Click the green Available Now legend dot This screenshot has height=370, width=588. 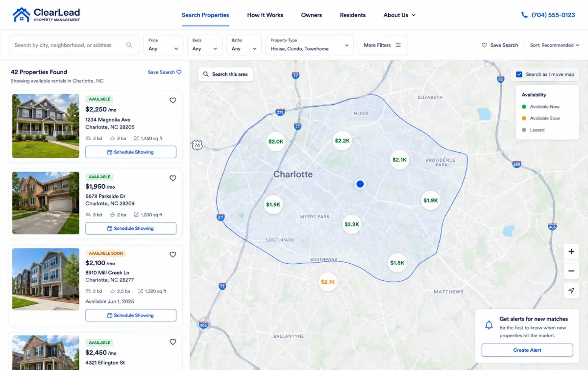[524, 107]
